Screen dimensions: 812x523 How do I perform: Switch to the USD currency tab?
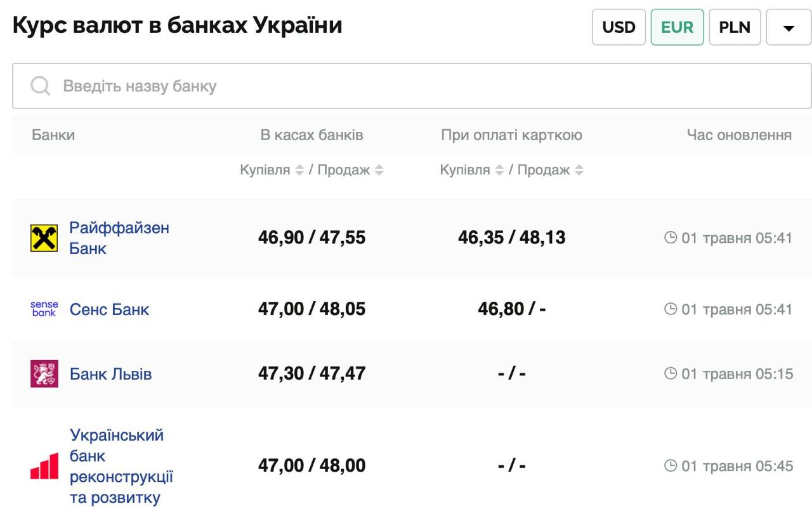tap(619, 27)
